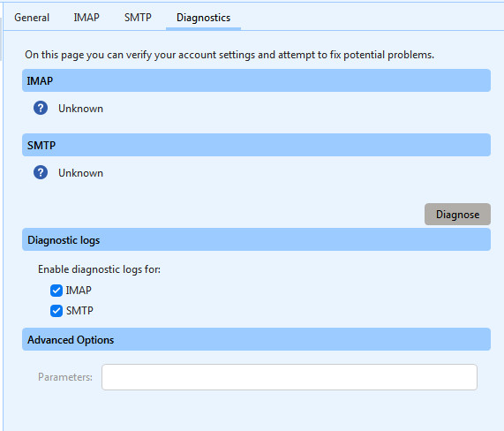The width and height of the screenshot is (504, 431).
Task: Switch to the General tab
Action: coord(32,18)
